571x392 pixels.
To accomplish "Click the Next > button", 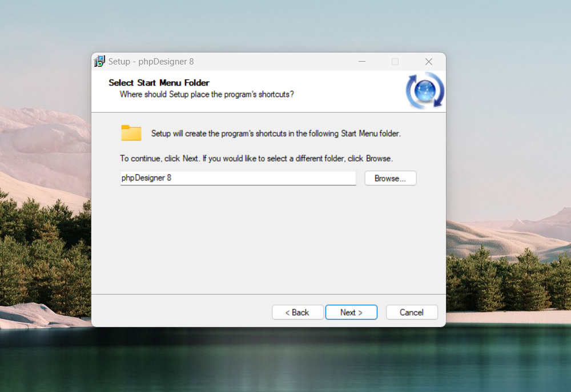I will coord(351,312).
